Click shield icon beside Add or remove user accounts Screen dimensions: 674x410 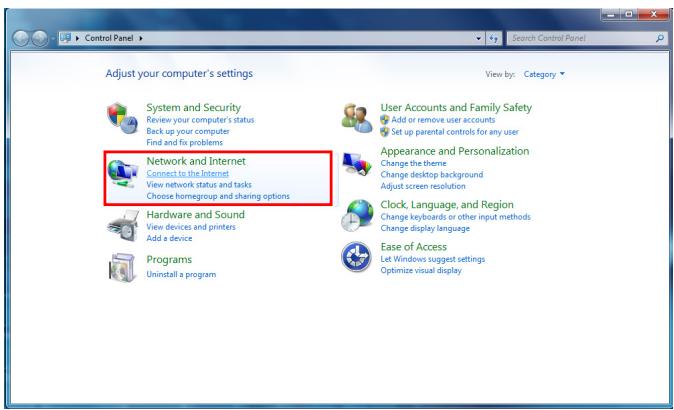click(x=384, y=120)
